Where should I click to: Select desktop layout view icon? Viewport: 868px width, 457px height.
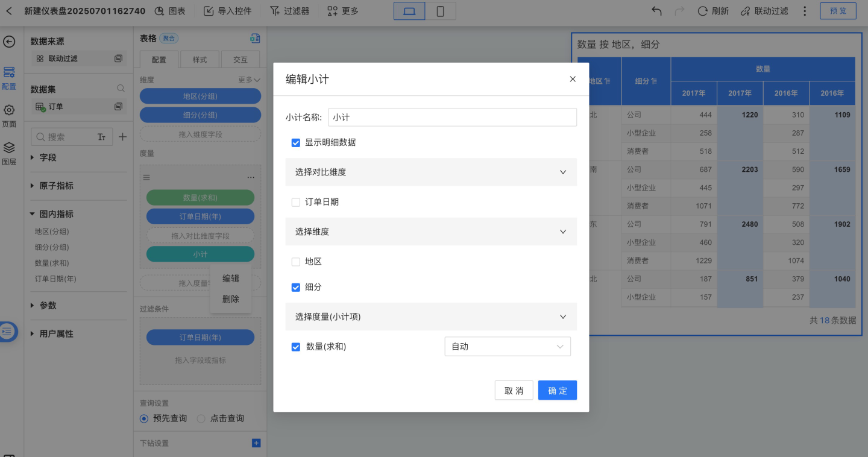pyautogui.click(x=409, y=11)
